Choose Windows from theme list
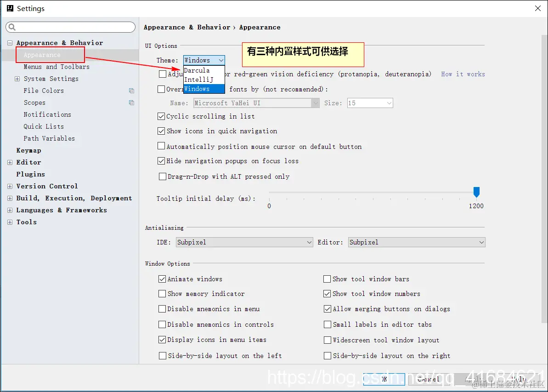The width and height of the screenshot is (548, 392). click(x=204, y=89)
